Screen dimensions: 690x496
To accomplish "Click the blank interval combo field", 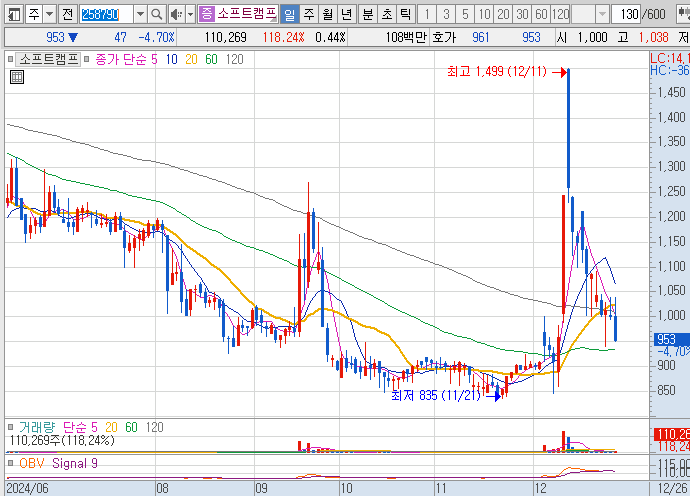I will 584,15.
